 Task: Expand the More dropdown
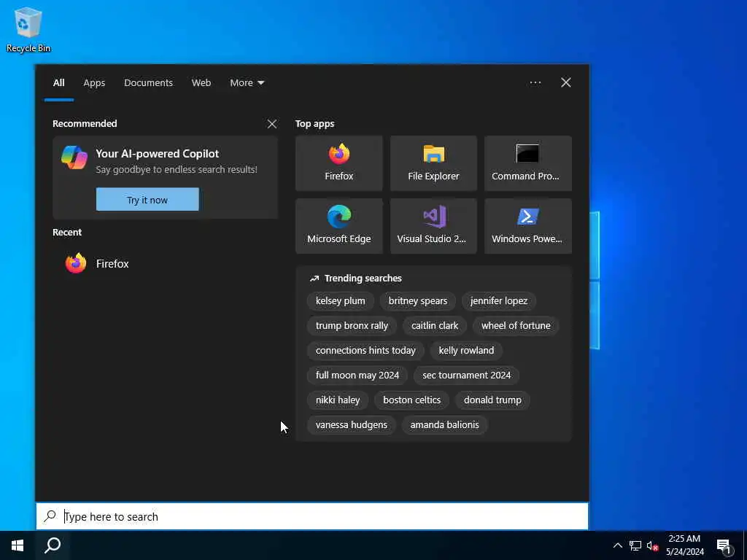[247, 83]
